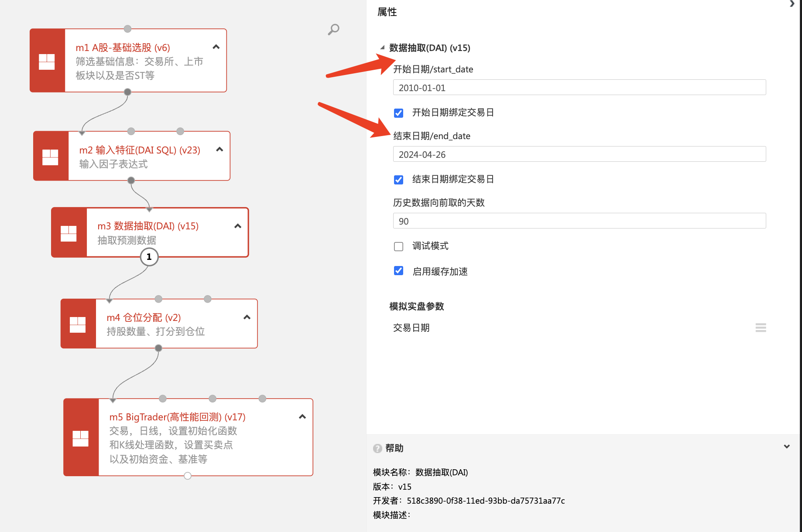Click the m3 数据抽取 module icon
This screenshot has height=532, width=802.
tap(69, 233)
